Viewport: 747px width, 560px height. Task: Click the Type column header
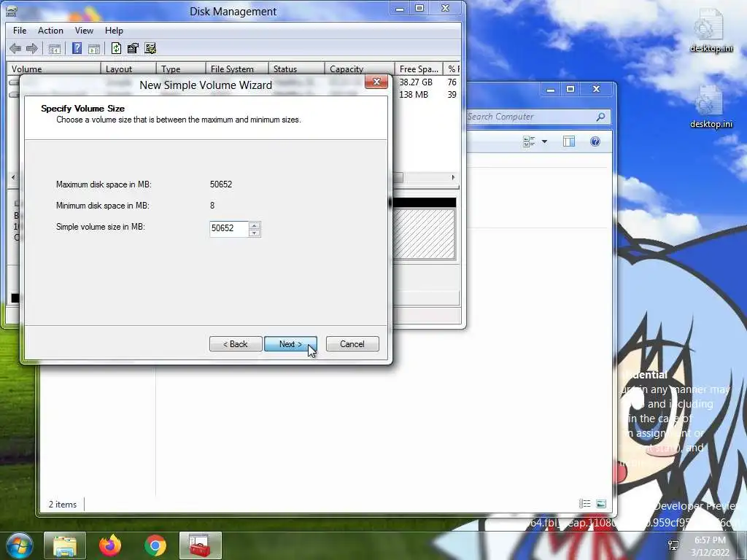point(181,69)
